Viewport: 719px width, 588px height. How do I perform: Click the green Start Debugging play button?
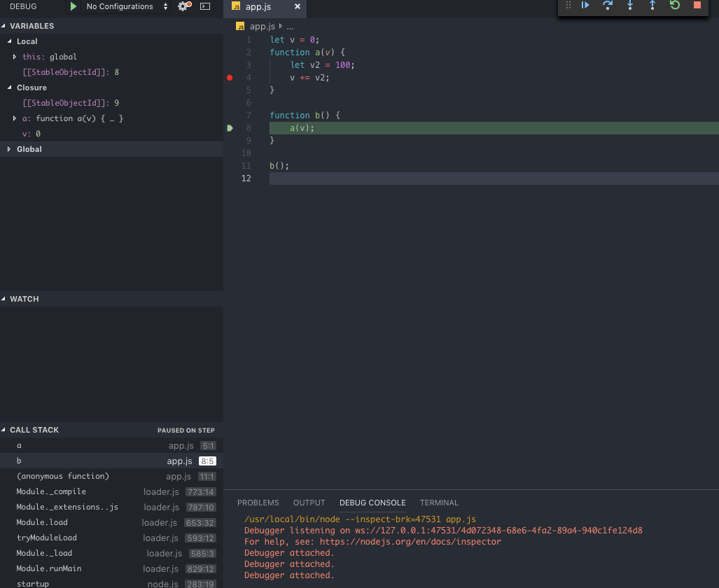tap(74, 6)
